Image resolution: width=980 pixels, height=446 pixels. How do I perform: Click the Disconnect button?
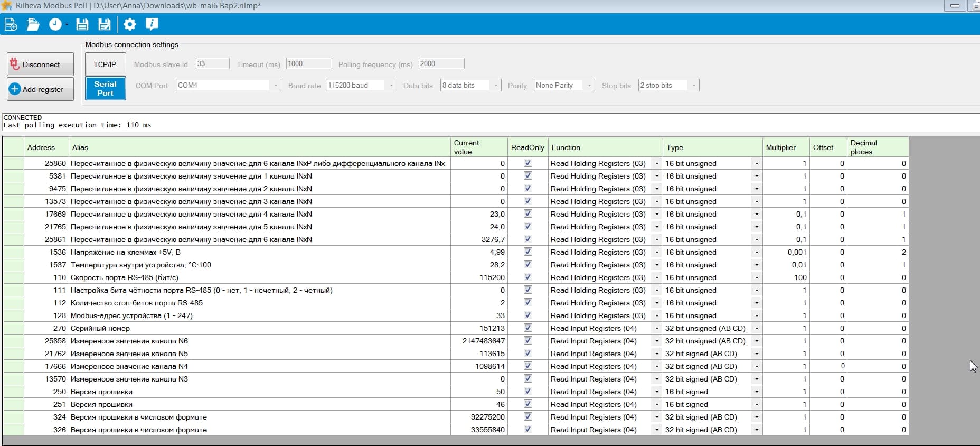pyautogui.click(x=41, y=64)
